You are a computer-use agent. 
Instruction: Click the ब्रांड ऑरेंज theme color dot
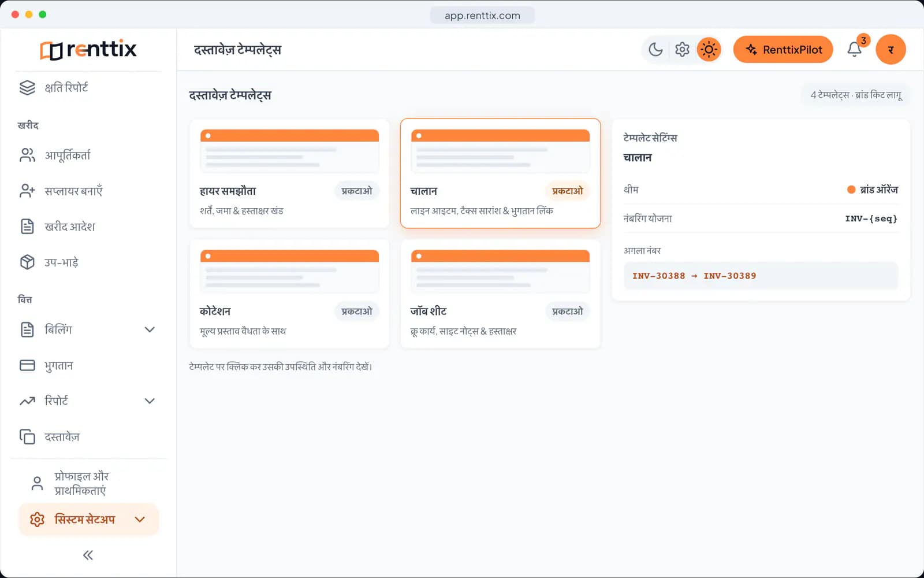coord(851,190)
